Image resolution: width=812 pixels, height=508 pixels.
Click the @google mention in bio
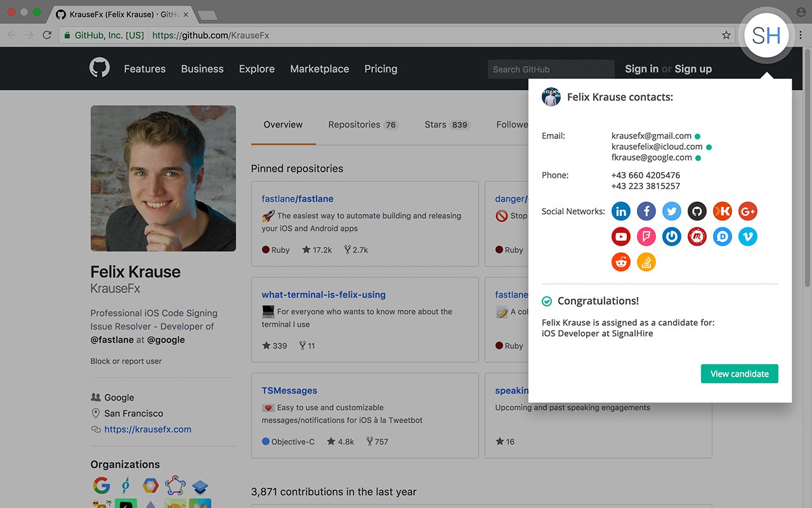pyautogui.click(x=166, y=340)
